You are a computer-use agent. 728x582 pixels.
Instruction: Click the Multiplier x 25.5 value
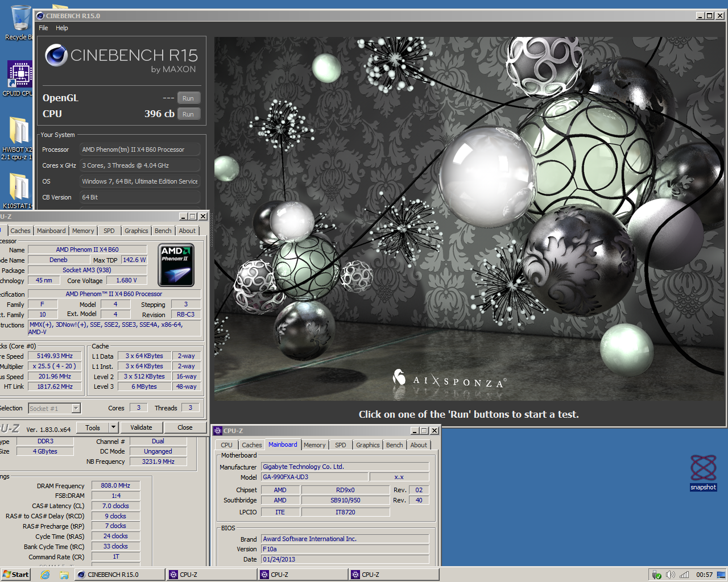(x=55, y=366)
